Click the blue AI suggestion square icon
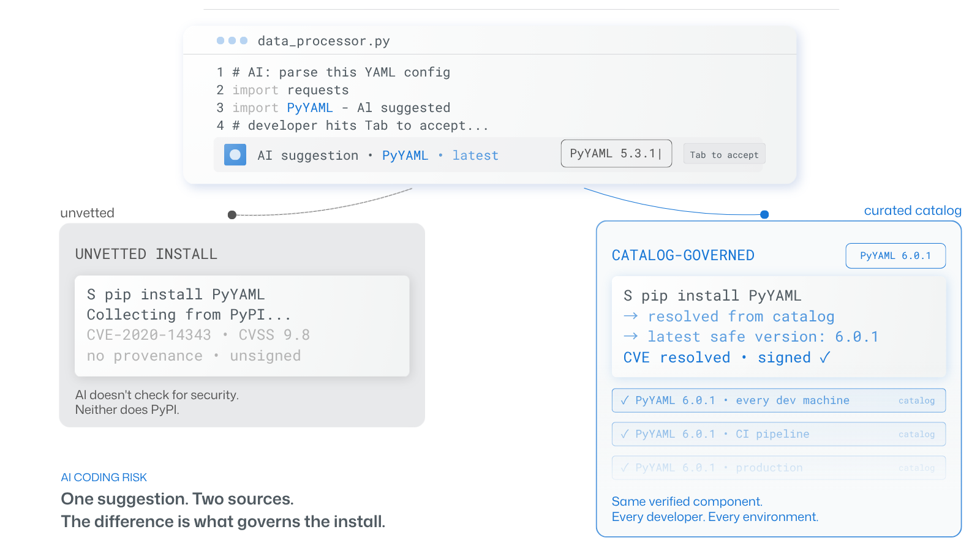This screenshot has height=551, width=980. pyautogui.click(x=235, y=155)
